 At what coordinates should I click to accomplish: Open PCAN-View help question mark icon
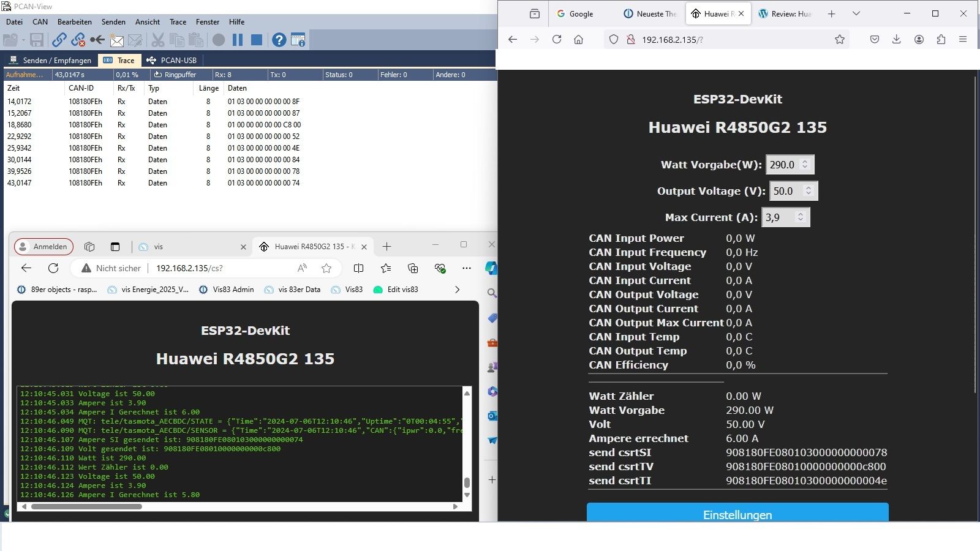click(x=279, y=40)
